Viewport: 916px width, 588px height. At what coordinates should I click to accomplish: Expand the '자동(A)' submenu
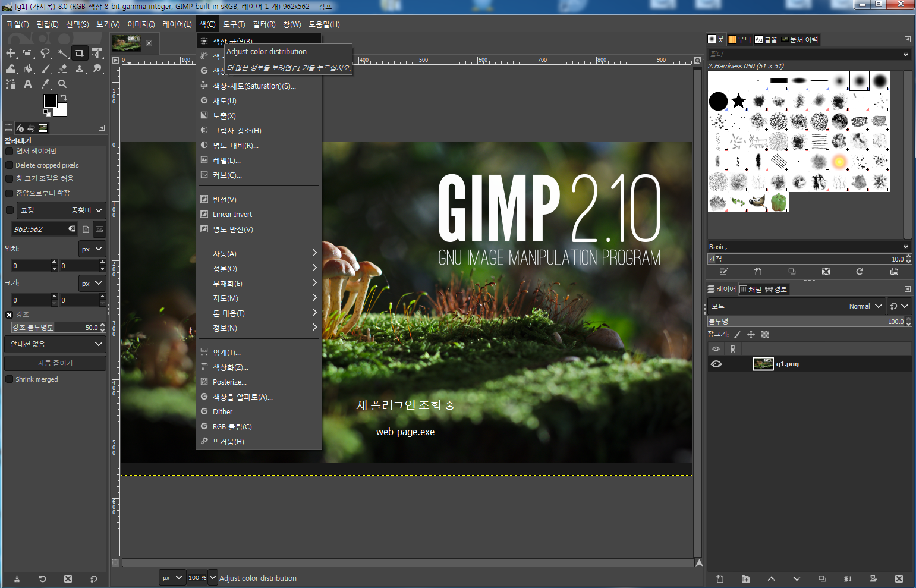tap(259, 254)
